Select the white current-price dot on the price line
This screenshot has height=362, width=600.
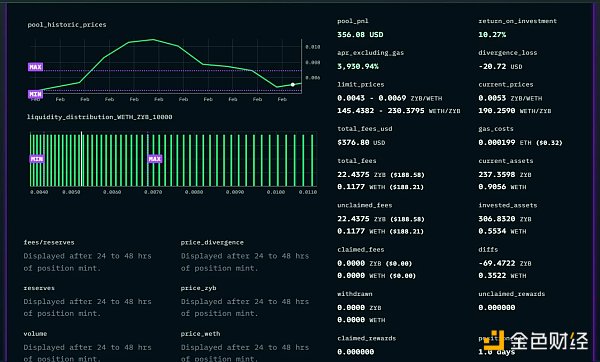(293, 85)
